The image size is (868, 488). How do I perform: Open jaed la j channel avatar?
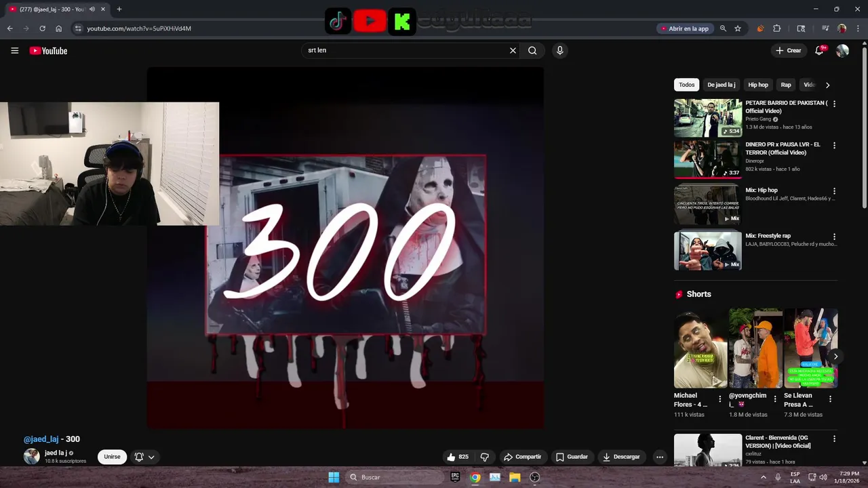tap(32, 456)
